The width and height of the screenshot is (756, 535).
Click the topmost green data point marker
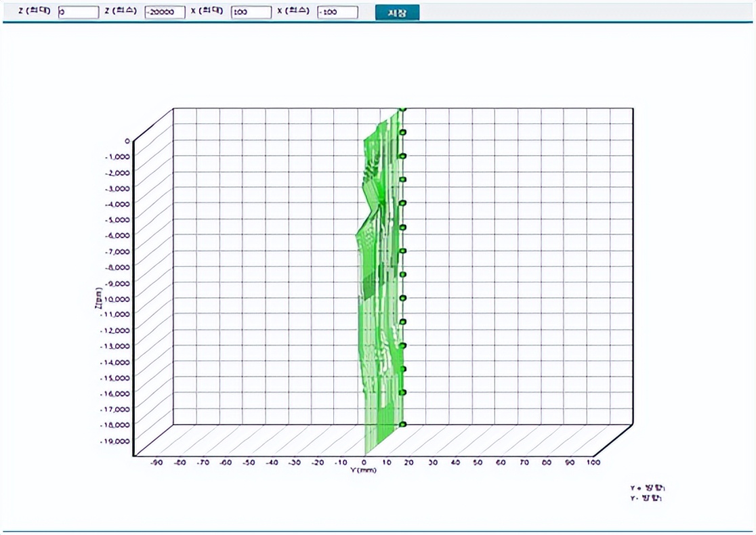402,108
